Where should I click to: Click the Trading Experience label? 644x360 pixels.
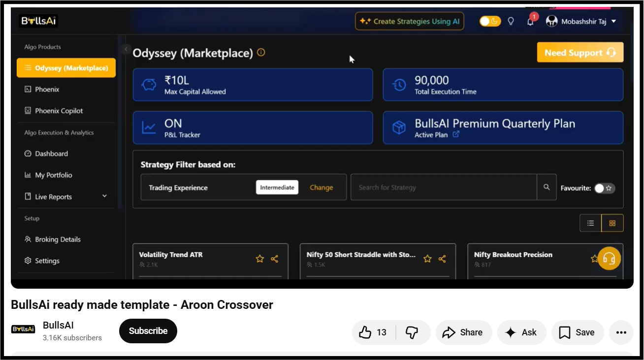point(178,187)
